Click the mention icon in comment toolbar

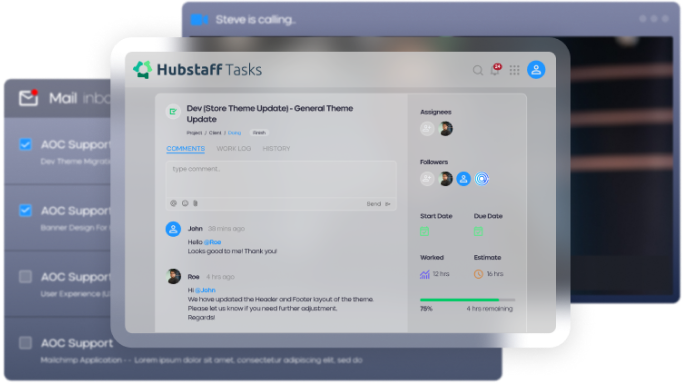pos(173,203)
